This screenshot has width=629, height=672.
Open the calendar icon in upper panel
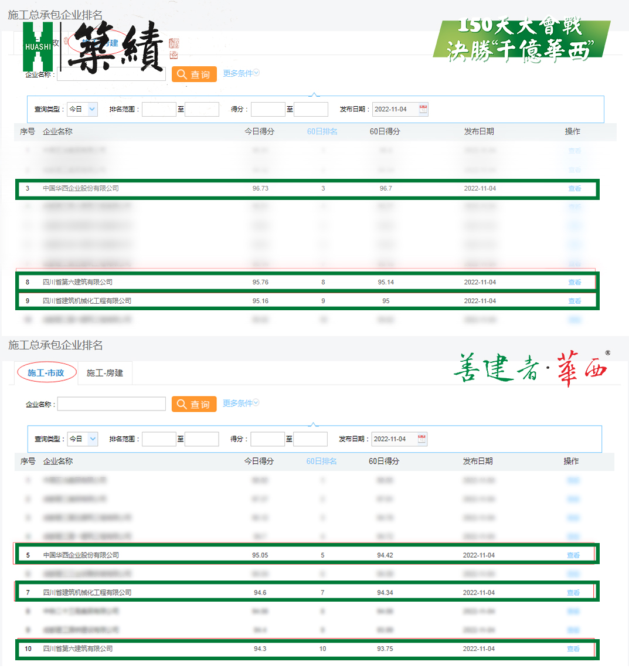click(x=423, y=109)
